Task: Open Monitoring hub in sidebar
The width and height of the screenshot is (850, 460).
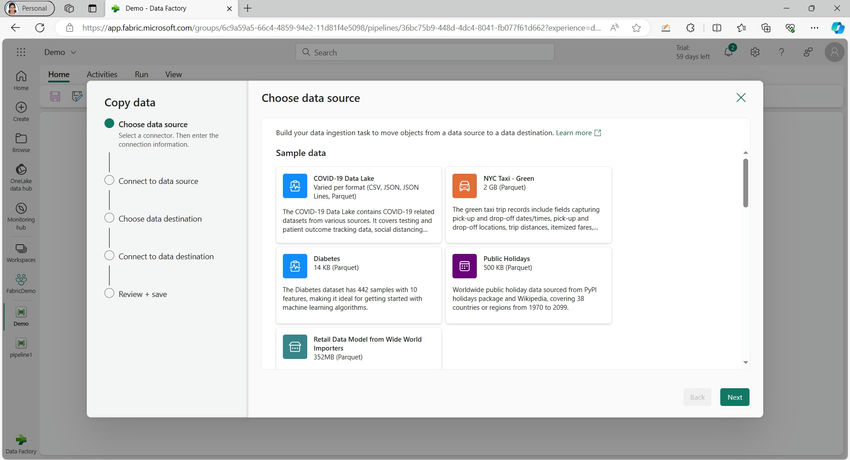Action: tap(21, 216)
